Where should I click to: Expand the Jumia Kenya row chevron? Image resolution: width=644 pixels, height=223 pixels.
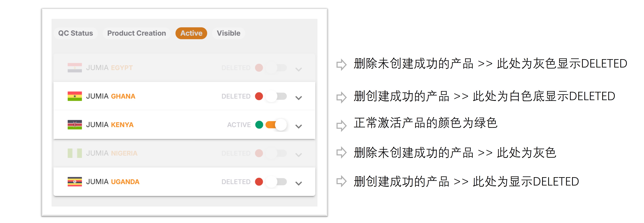coord(299,126)
